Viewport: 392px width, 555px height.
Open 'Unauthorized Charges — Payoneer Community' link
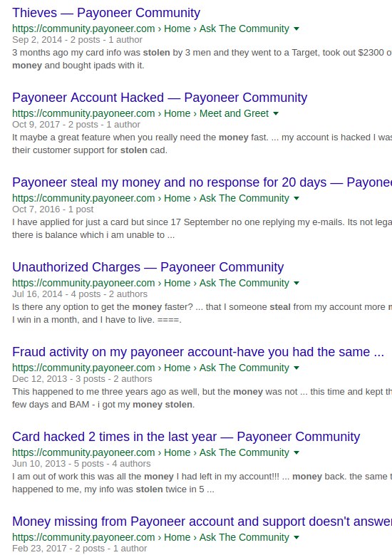point(148,267)
